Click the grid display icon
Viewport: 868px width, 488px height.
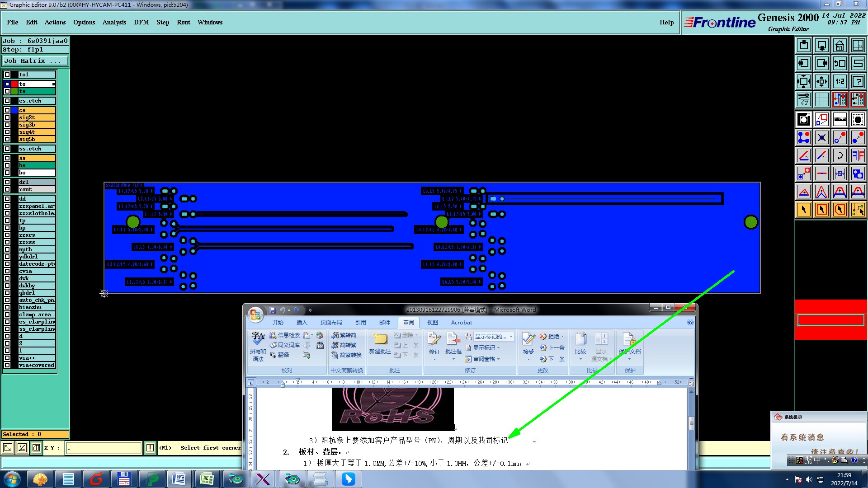coord(821,99)
